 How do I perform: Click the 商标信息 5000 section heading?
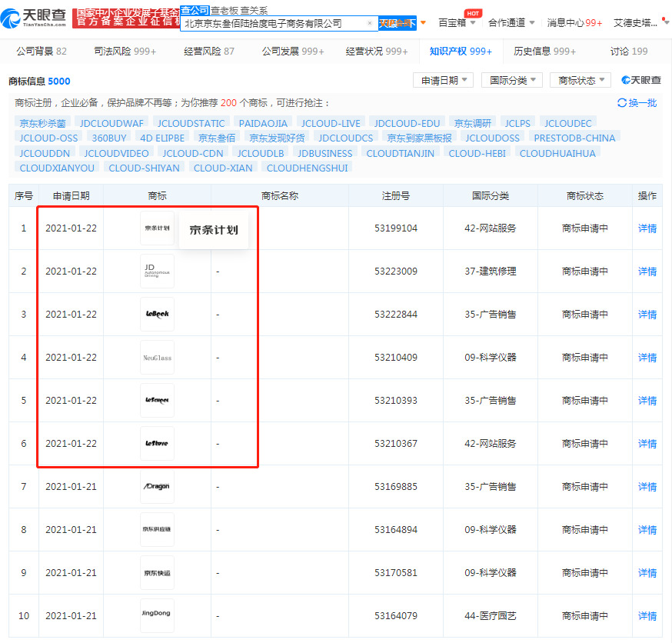click(39, 81)
